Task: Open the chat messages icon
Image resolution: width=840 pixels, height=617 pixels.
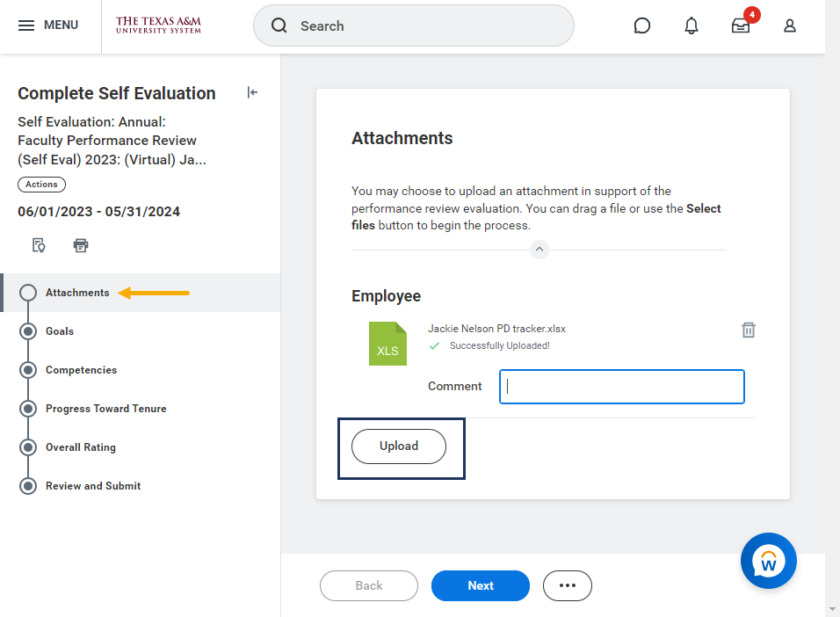Action: (x=642, y=25)
